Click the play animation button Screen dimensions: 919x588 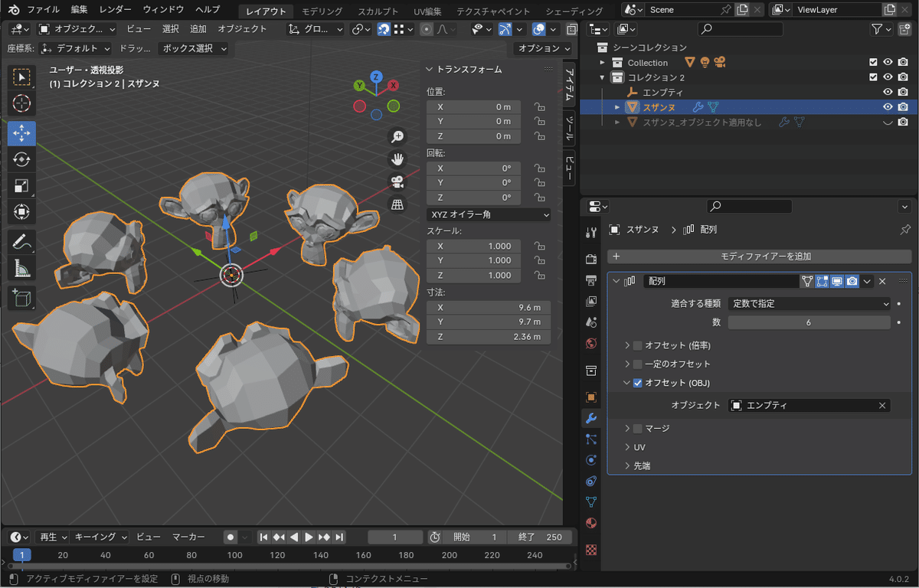tap(309, 537)
